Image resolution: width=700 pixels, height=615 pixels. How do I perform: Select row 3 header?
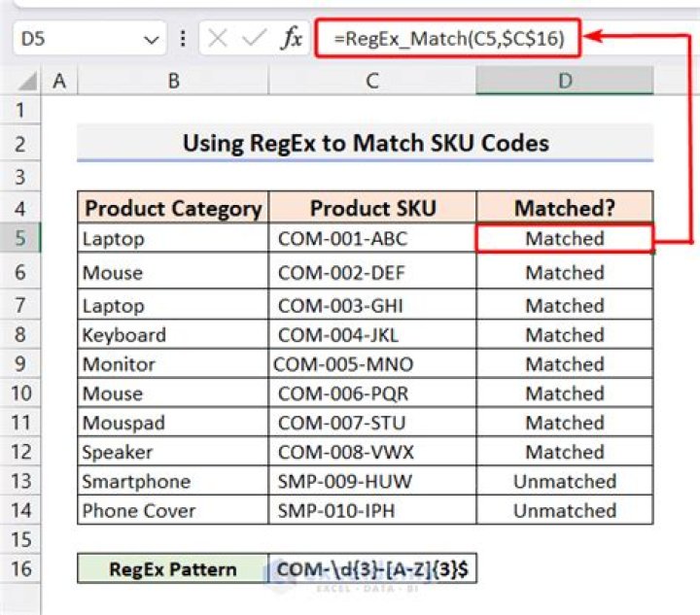[x=20, y=177]
